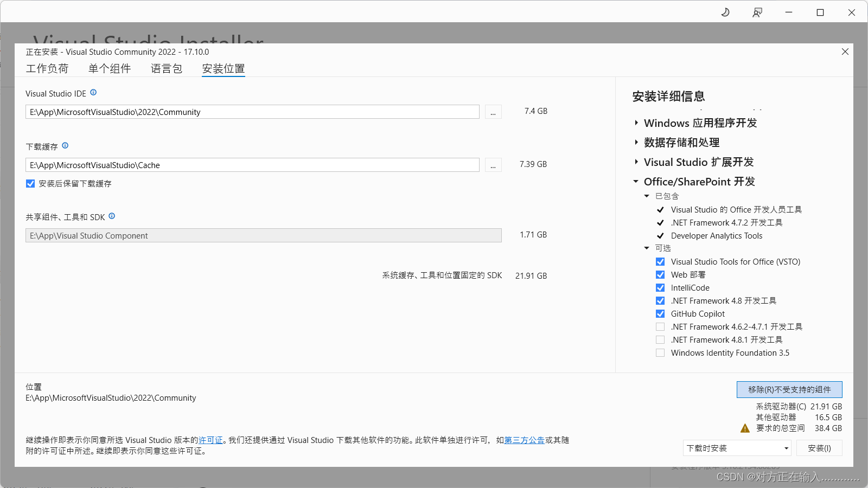Enable Windows Identity Foundation 3.5
This screenshot has height=488, width=868.
[x=660, y=353]
